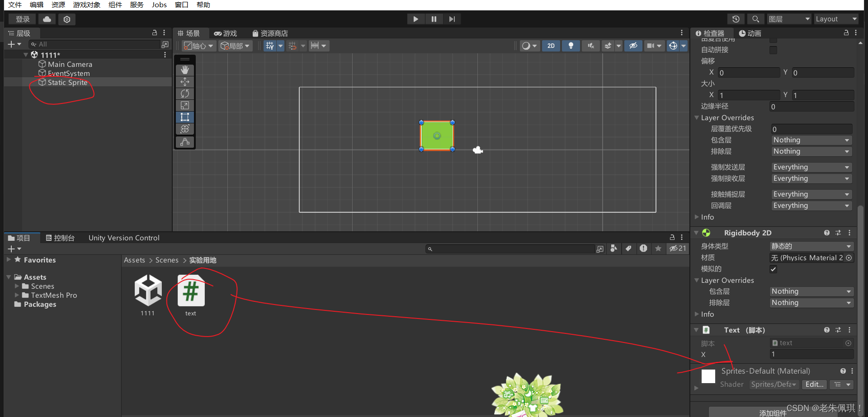Select the Rotate tool
Viewport: 868px width, 417px height.
185,94
